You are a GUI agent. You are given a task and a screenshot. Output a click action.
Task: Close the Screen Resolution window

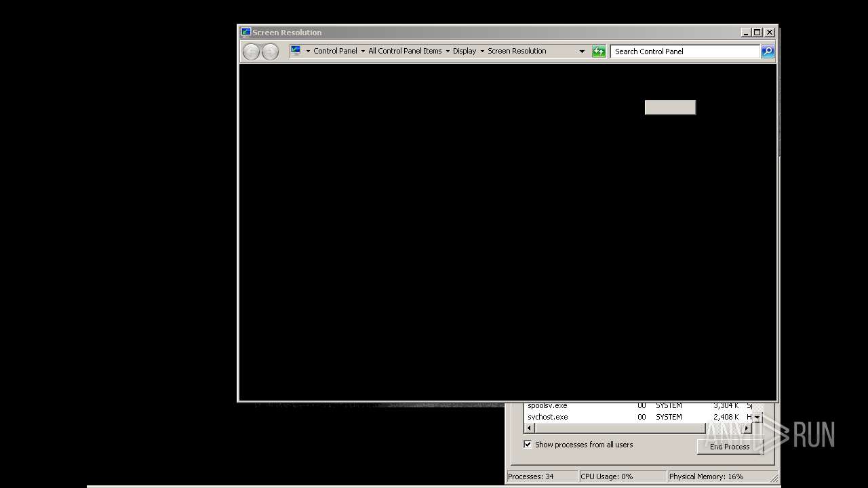tap(770, 32)
